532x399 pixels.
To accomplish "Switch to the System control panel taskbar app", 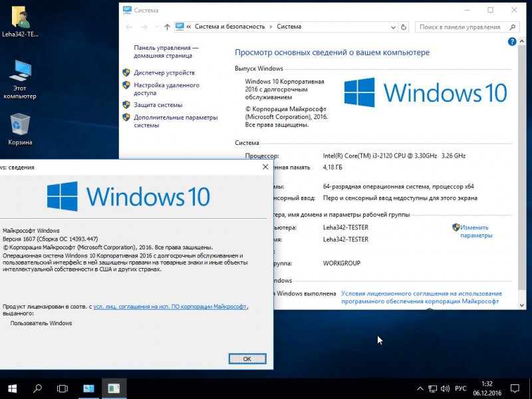I will point(88,388).
